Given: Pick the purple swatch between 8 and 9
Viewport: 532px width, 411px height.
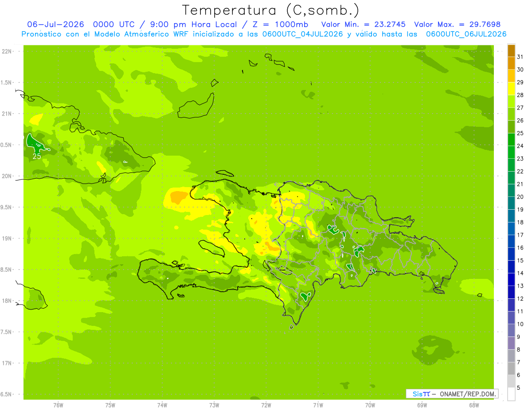Looking at the screenshot, I should [511, 343].
